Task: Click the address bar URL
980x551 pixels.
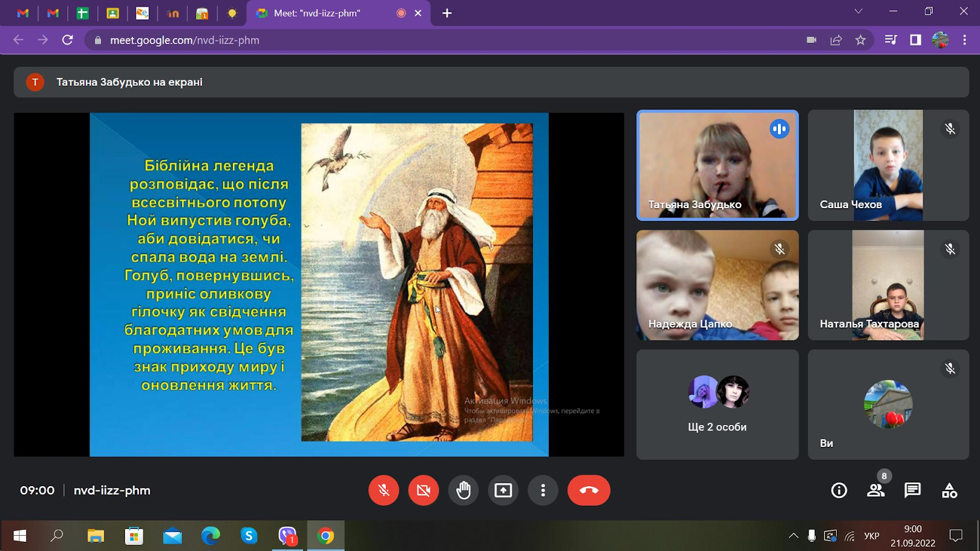Action: 184,40
